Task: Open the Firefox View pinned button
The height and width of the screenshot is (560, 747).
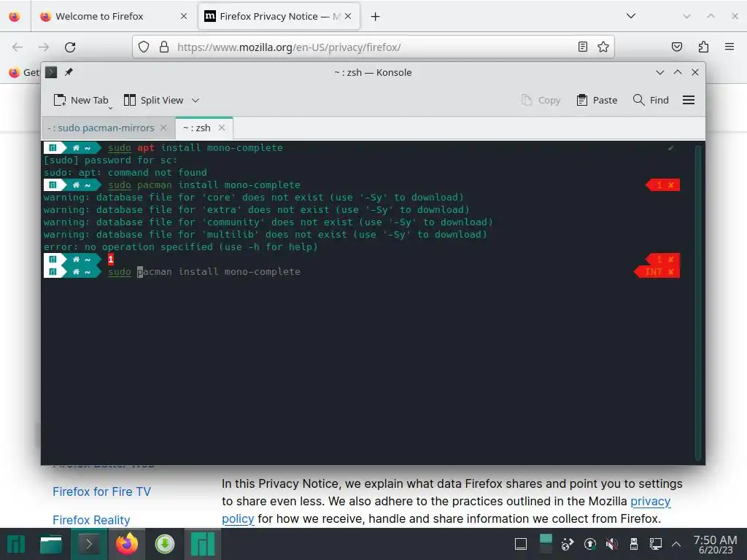Action: pos(15,16)
